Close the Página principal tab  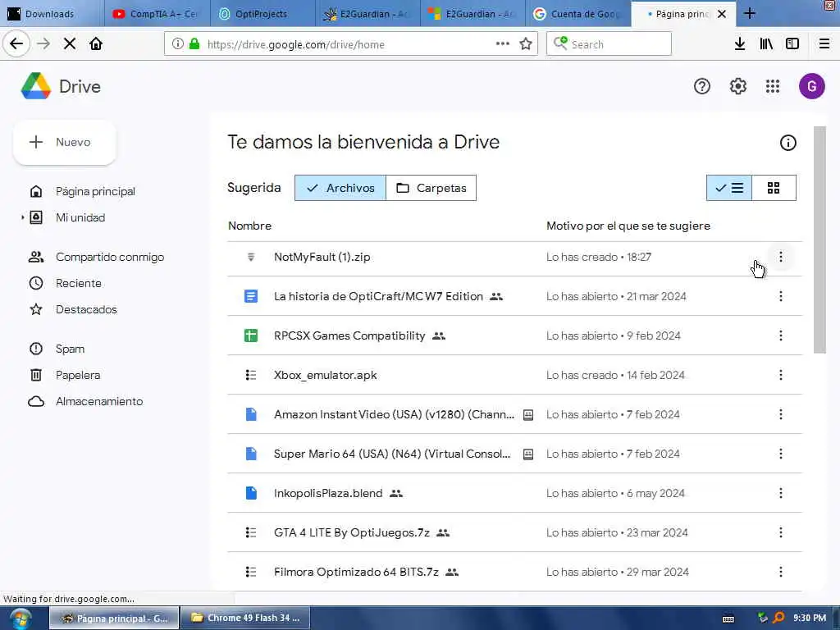(x=722, y=14)
